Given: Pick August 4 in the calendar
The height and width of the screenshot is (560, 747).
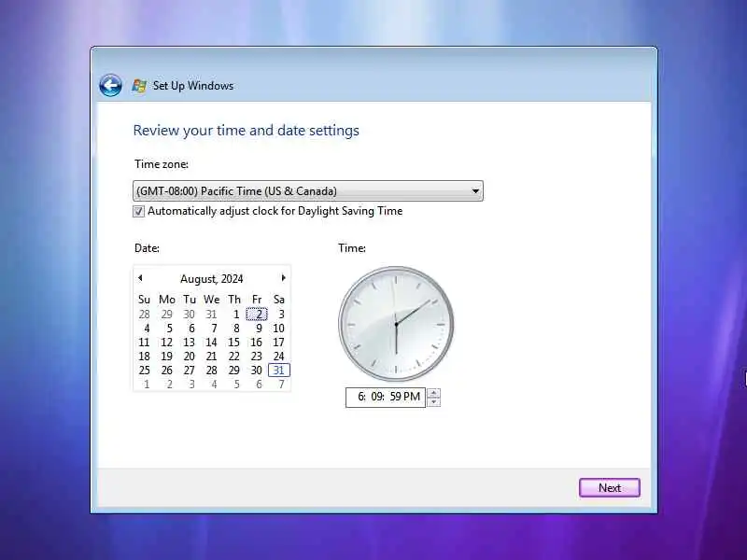Looking at the screenshot, I should click(147, 329).
